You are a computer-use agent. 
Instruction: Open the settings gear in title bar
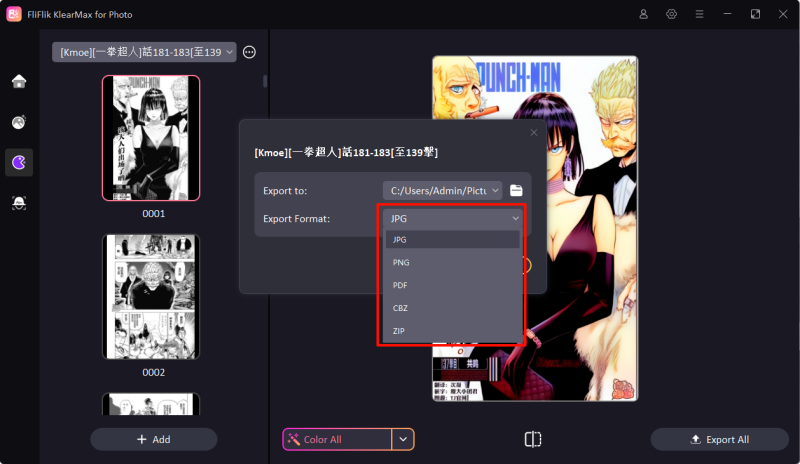tap(671, 14)
